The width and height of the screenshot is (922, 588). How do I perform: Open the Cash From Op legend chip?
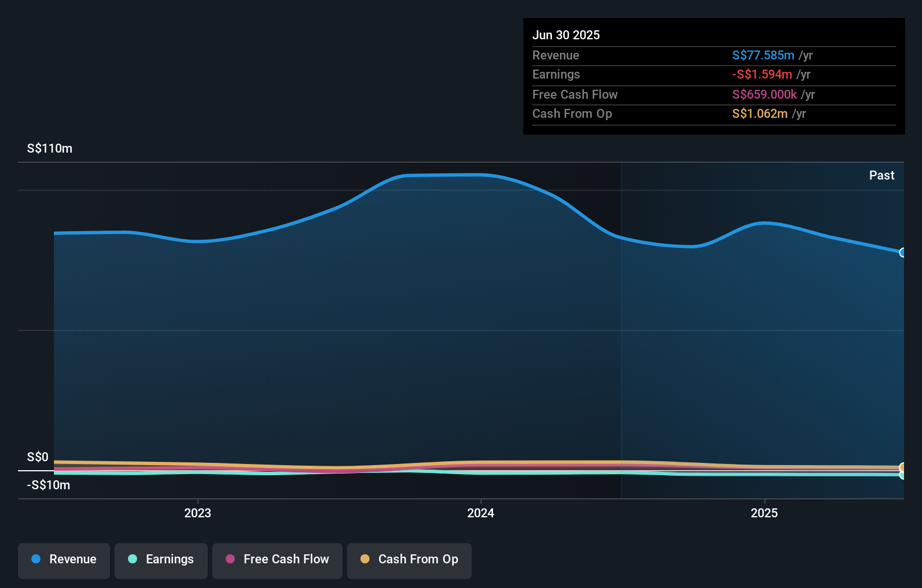point(409,560)
